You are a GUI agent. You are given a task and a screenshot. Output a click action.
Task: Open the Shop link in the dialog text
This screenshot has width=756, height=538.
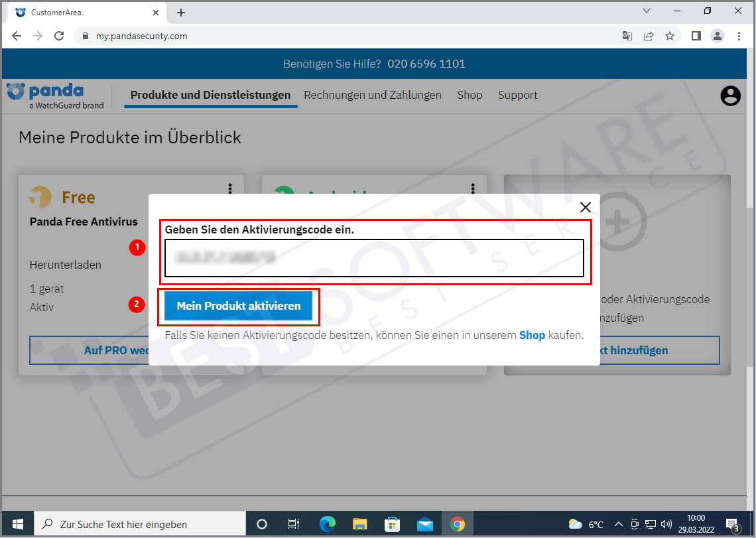(532, 335)
